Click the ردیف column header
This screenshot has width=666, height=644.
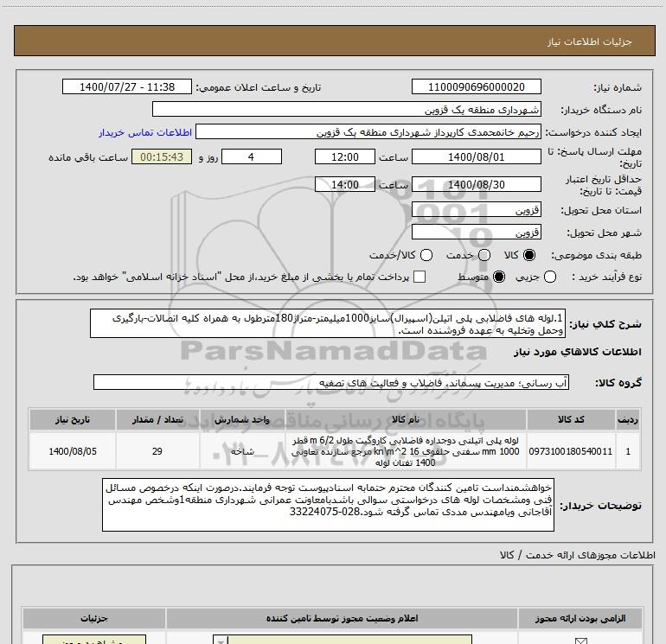point(628,419)
